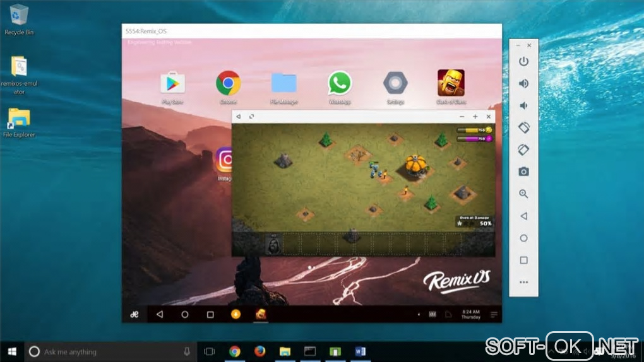Close the emulator control side panel
The height and width of the screenshot is (362, 644).
pos(529,45)
